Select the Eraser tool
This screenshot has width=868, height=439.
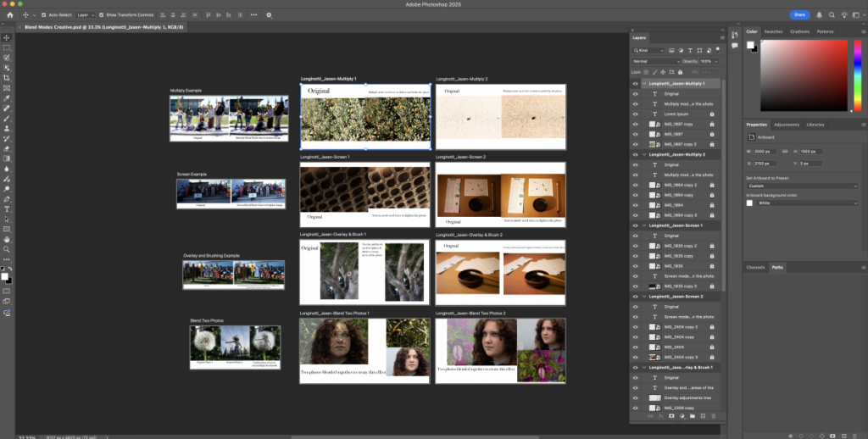pyautogui.click(x=7, y=148)
